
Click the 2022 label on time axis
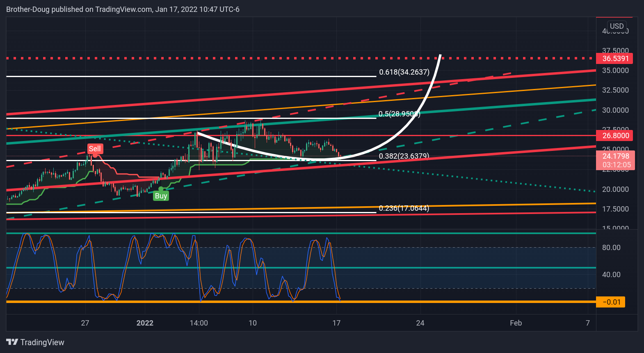pyautogui.click(x=145, y=323)
